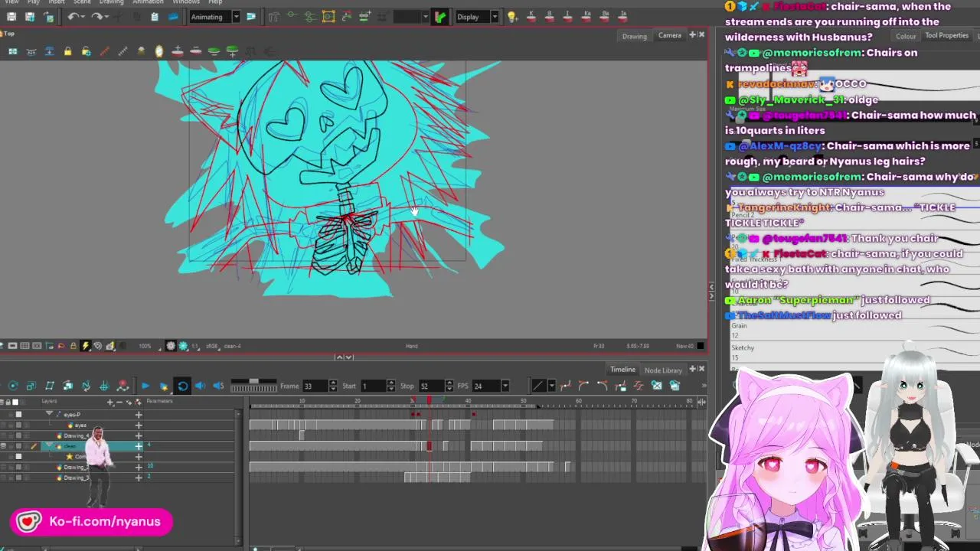Viewport: 980px width, 551px height.
Task: Click the blue gear icon in Camera status bar
Action: coord(183,346)
